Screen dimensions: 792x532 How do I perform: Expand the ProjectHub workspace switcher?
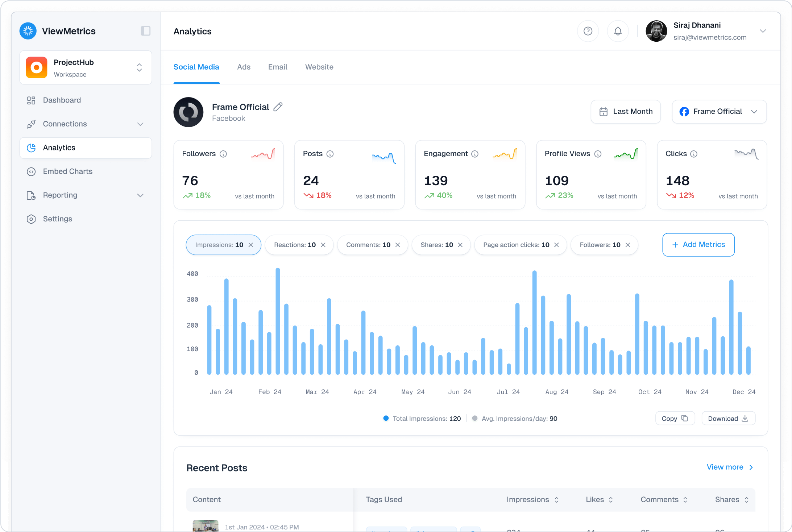pos(139,67)
